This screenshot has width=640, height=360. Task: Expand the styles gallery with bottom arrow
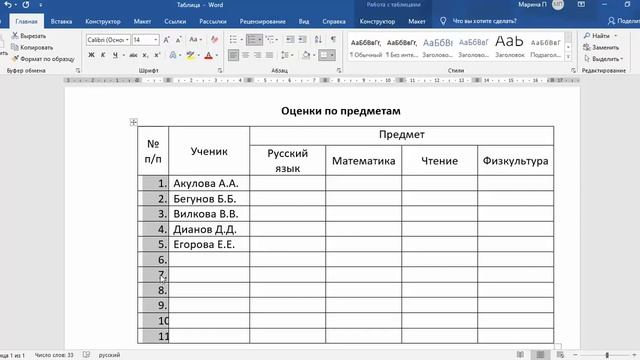point(568,57)
